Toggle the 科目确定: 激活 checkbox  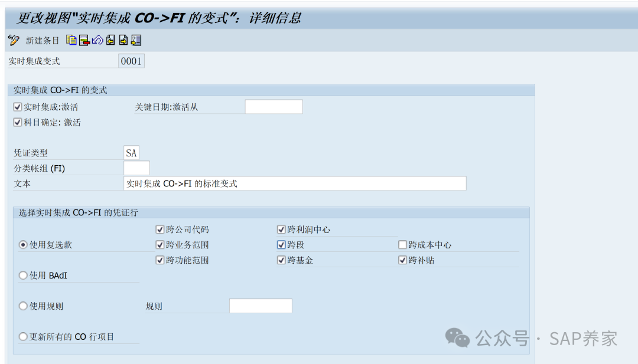pyautogui.click(x=18, y=122)
